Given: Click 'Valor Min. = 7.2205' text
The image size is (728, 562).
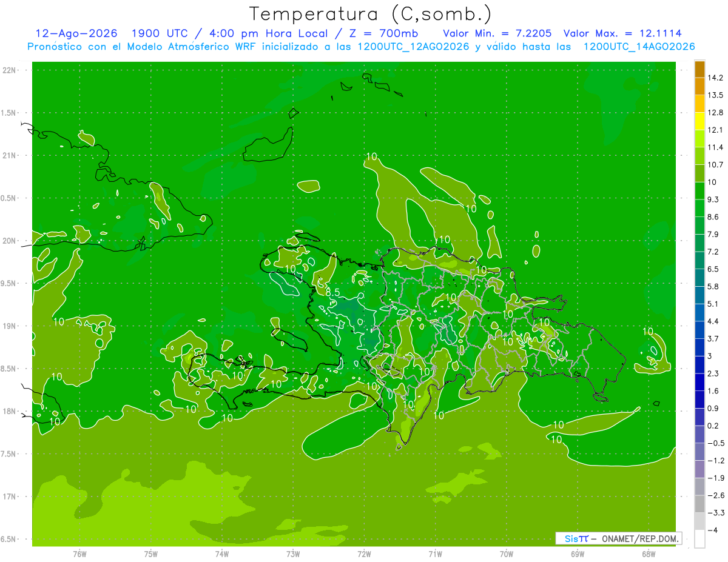Looking at the screenshot, I should coord(497,33).
